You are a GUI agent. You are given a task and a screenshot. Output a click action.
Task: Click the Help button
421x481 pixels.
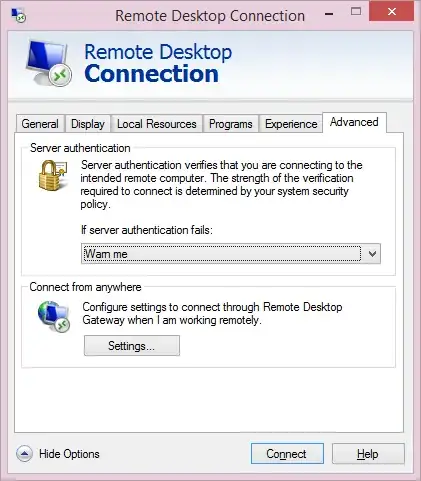(x=368, y=454)
